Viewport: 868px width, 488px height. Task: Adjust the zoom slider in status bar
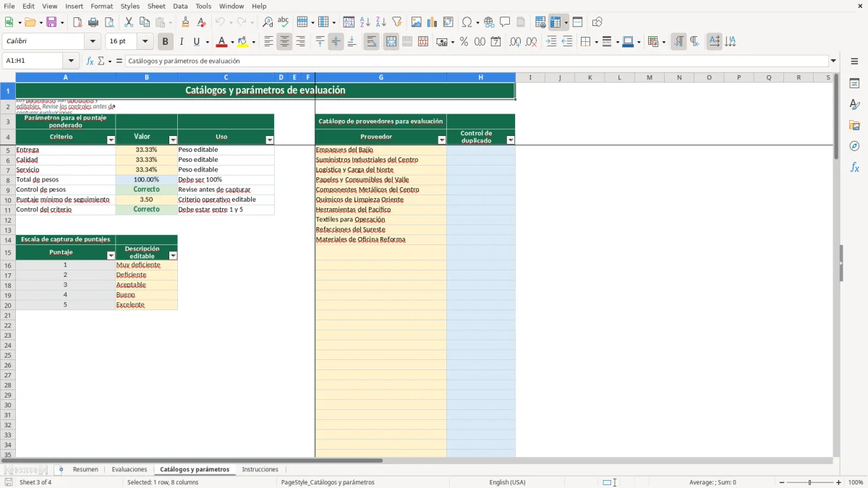coord(810,482)
